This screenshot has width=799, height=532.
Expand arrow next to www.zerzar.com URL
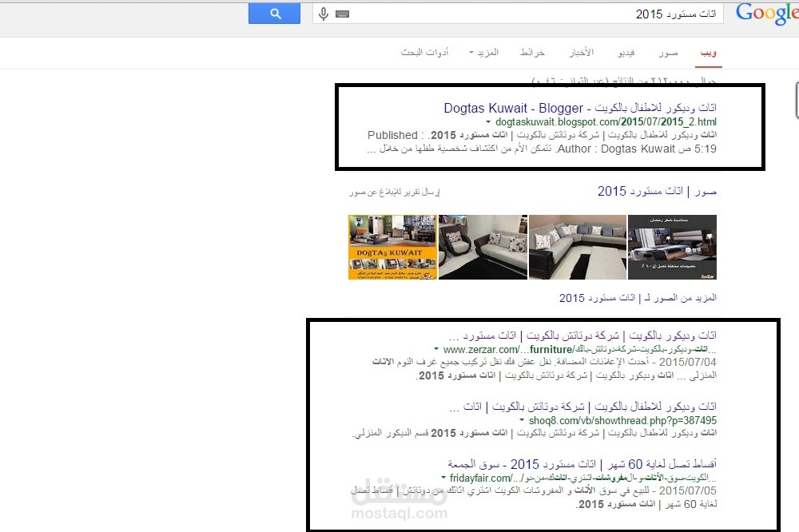436,350
